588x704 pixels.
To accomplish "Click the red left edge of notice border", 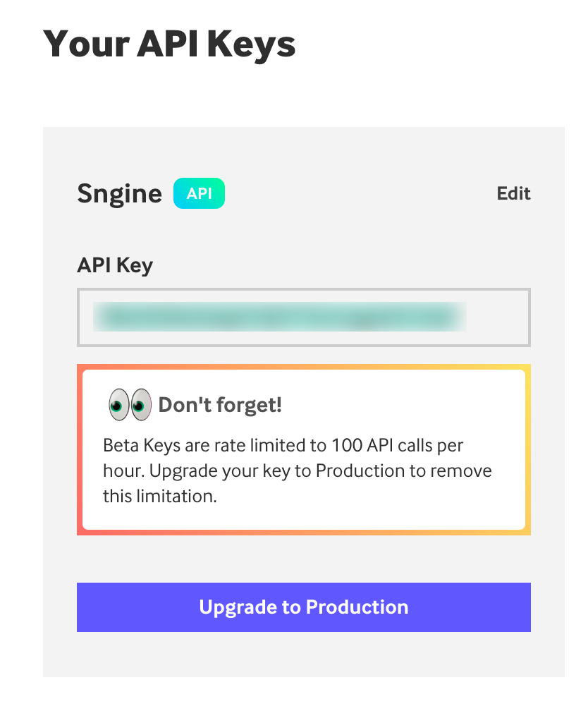I will (x=80, y=450).
